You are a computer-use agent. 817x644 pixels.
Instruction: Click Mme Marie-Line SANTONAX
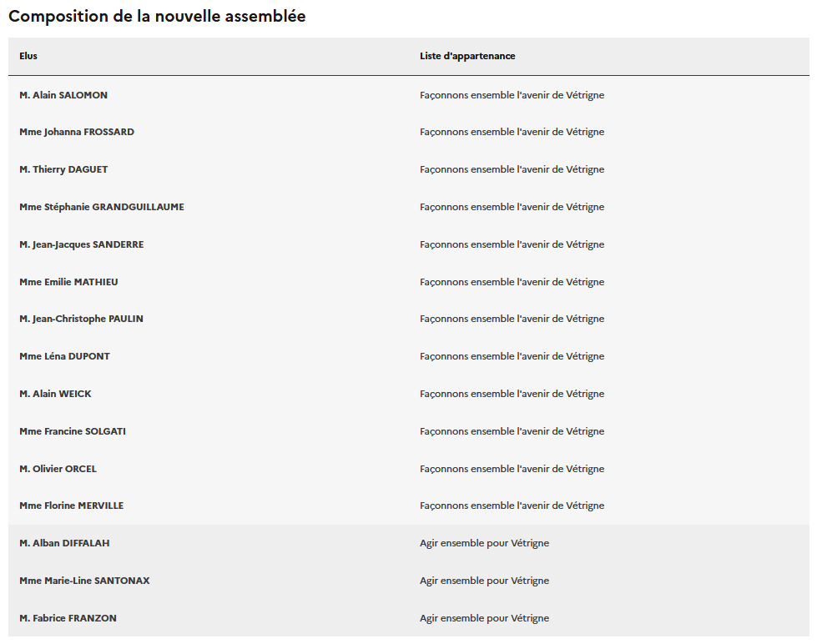(x=84, y=581)
